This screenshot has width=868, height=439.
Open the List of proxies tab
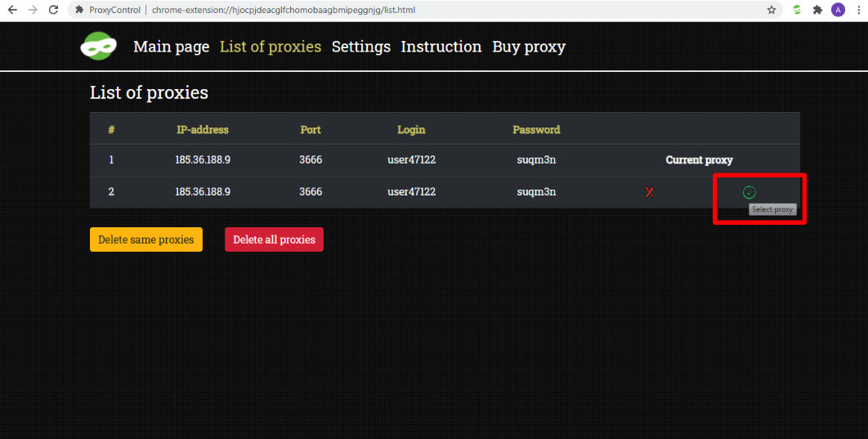click(x=271, y=47)
